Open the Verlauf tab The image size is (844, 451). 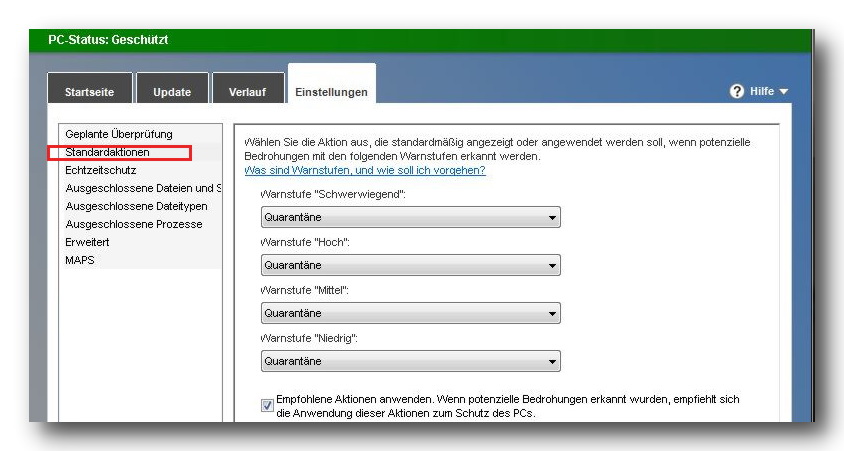248,88
